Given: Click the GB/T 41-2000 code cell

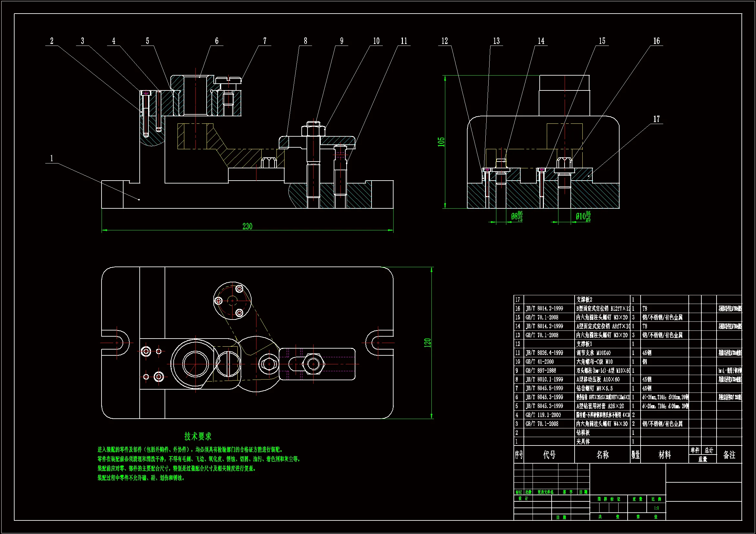Looking at the screenshot, I should (x=540, y=361).
